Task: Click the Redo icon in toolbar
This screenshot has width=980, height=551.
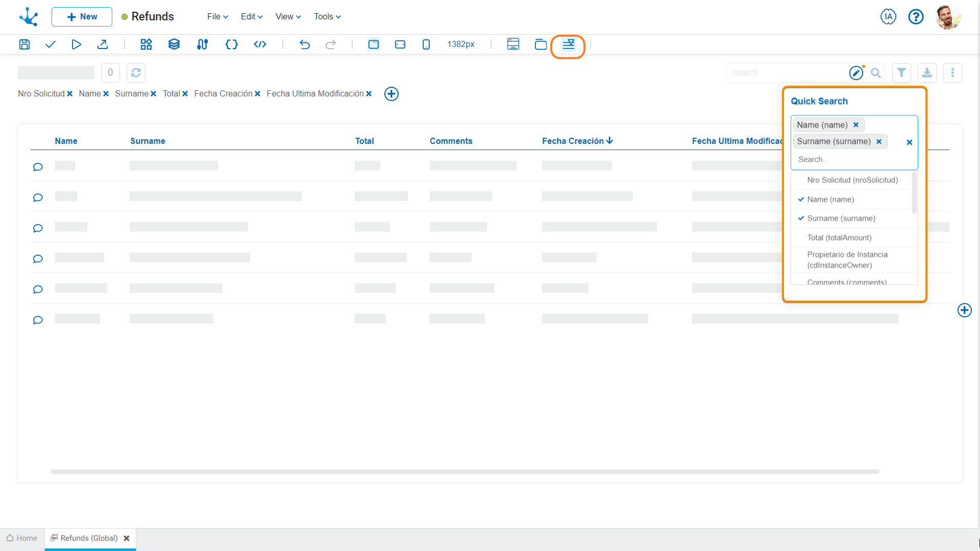Action: tap(331, 44)
